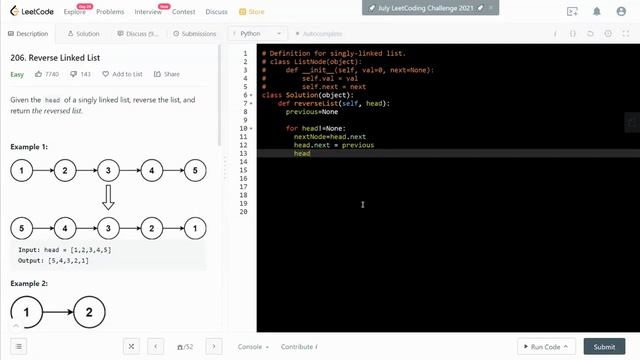
Task: Close the July LeetCoding Challenge banner
Action: [x=491, y=8]
